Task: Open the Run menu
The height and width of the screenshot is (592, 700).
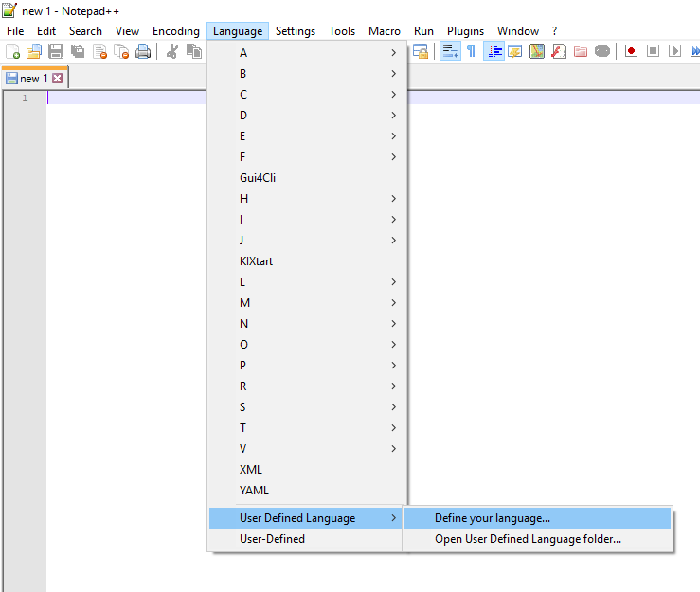Action: point(423,31)
